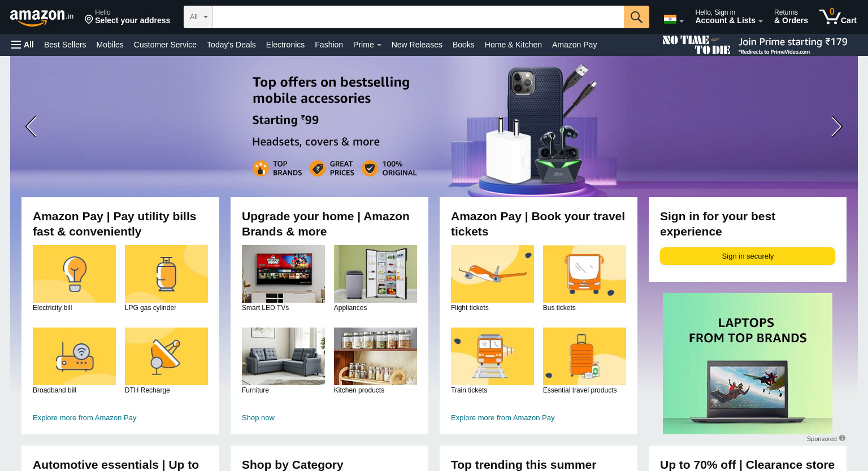
Task: Open the India flag language dropdown
Action: 674,19
